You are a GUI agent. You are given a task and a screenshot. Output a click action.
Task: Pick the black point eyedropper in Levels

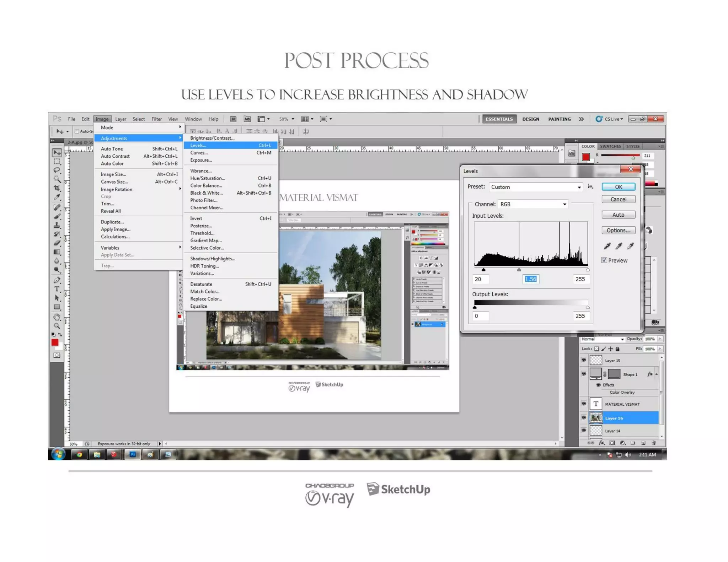pos(607,246)
